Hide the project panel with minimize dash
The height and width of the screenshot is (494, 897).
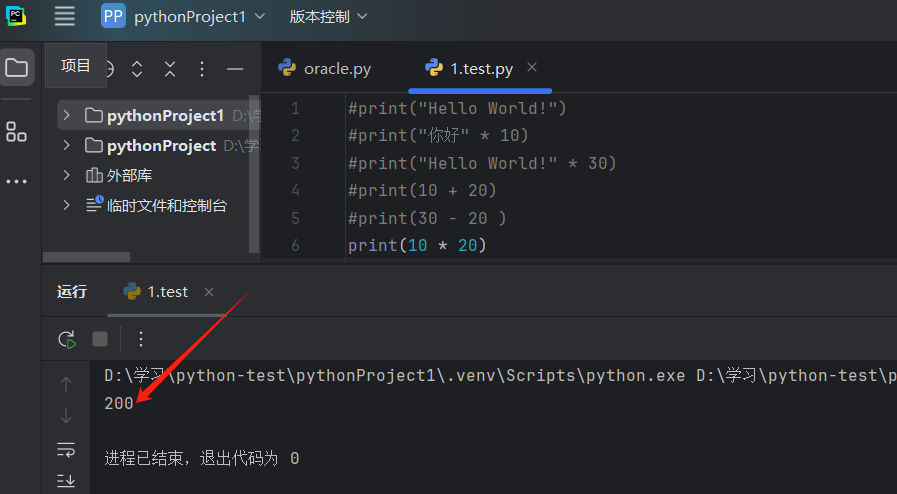pyautogui.click(x=235, y=69)
